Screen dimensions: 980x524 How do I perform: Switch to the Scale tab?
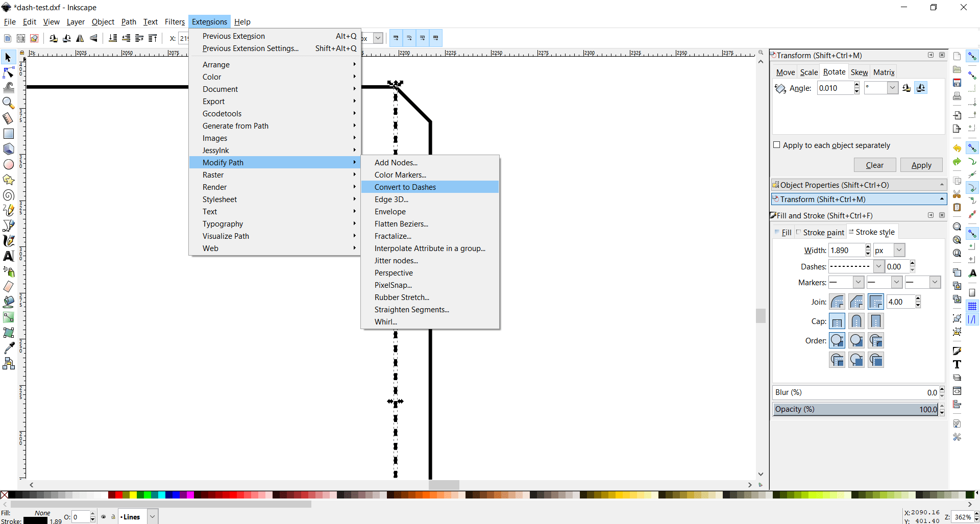(809, 72)
